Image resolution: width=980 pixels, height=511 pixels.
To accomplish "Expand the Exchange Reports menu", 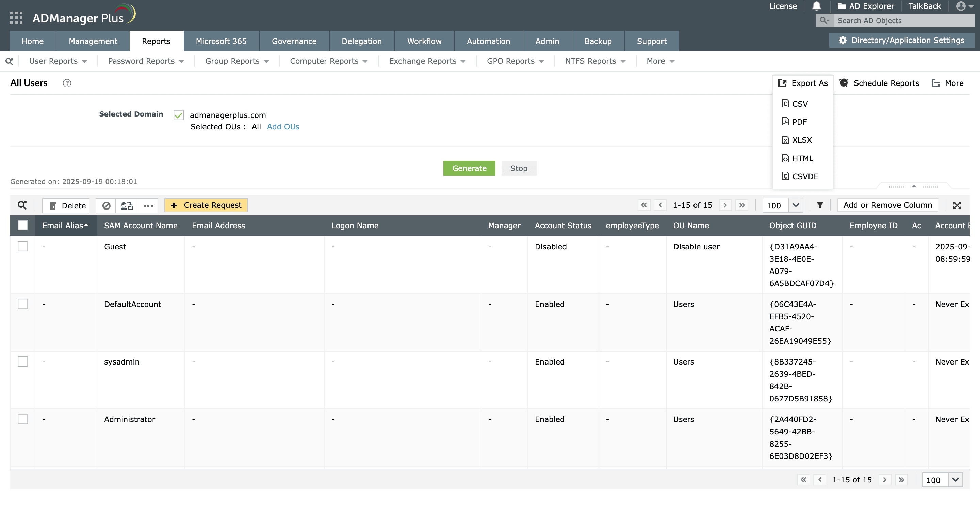I will pos(426,61).
